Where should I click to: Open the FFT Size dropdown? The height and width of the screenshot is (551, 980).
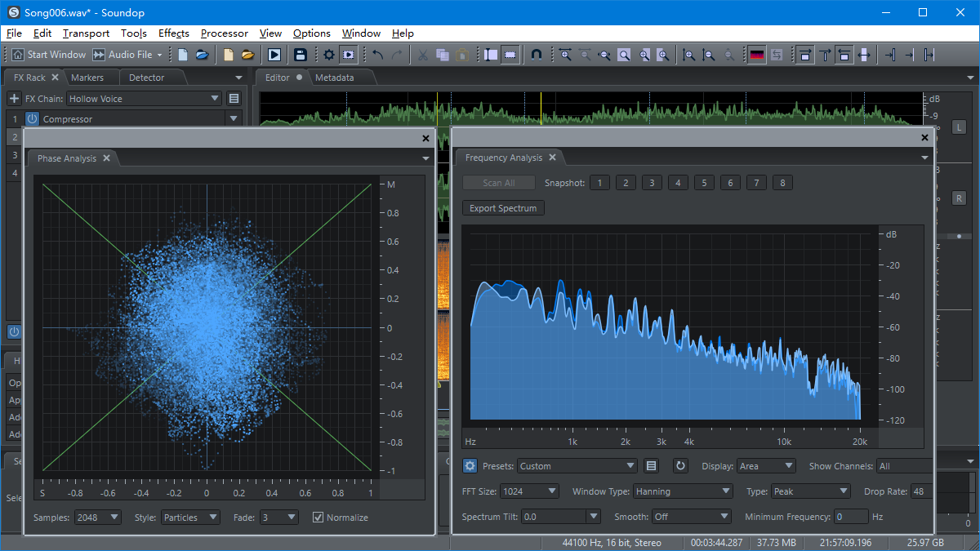pyautogui.click(x=529, y=491)
